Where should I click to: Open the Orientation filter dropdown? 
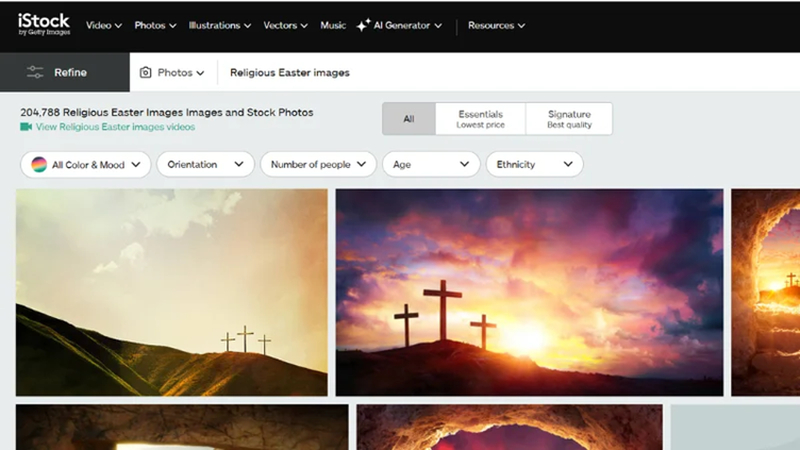click(205, 164)
